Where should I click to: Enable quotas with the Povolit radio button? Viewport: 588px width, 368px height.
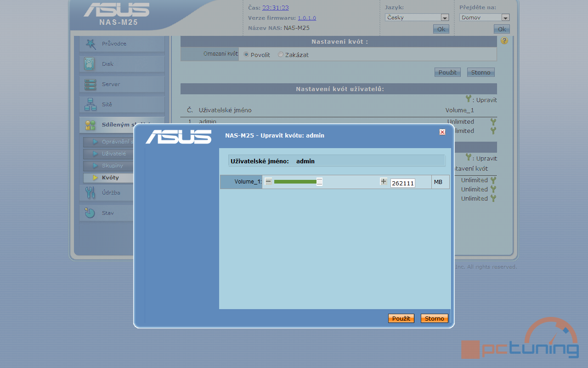point(246,54)
